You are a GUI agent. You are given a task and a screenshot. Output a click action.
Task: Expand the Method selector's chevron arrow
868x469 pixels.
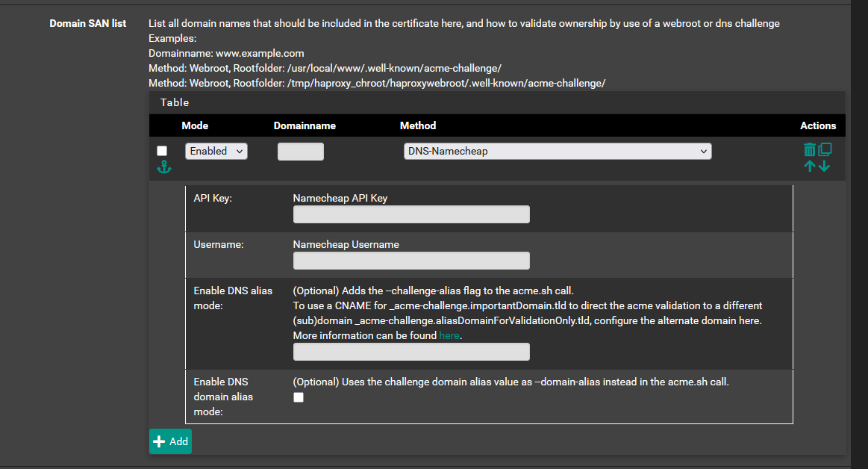click(x=704, y=150)
